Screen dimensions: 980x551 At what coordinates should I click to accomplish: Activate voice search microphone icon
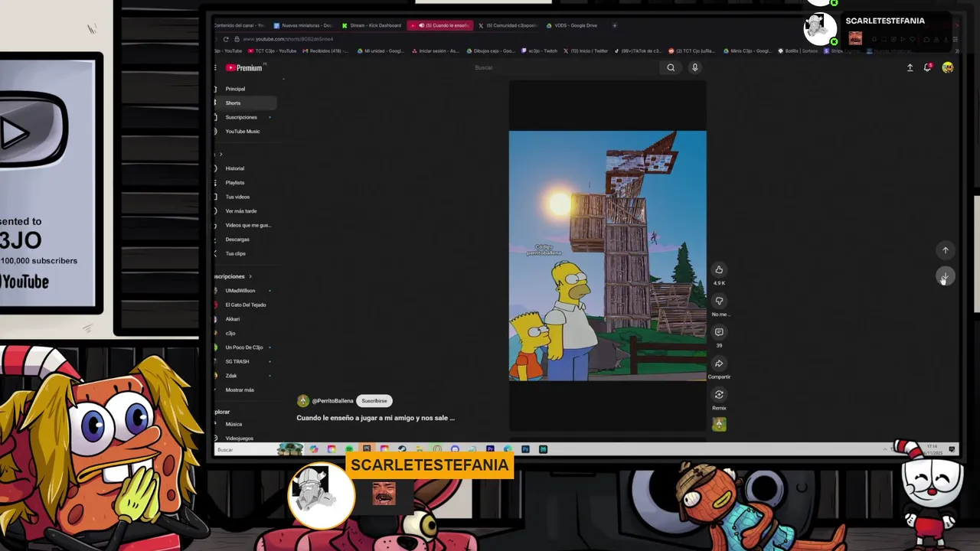(x=695, y=67)
